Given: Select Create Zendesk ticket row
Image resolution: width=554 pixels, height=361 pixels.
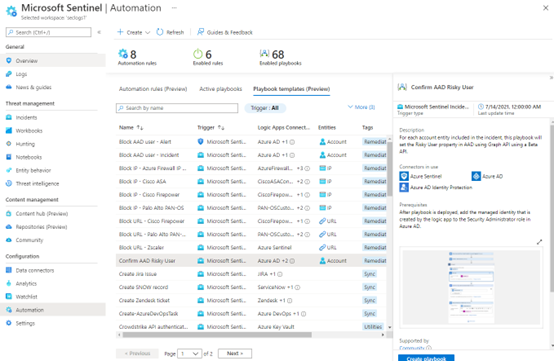Looking at the screenshot, I should [252, 301].
